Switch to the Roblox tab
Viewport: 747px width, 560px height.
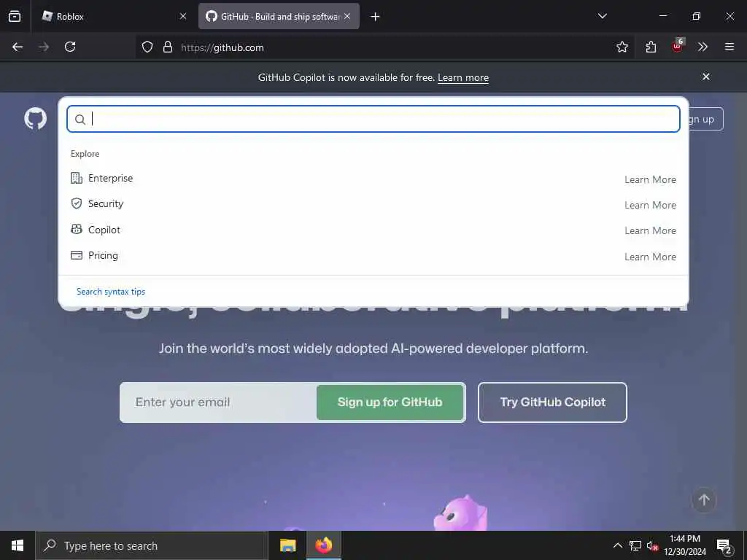pos(112,17)
